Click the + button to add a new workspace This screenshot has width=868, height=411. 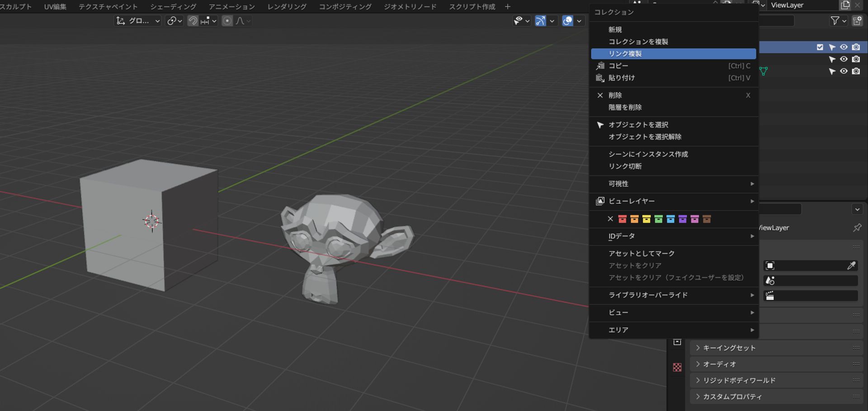[507, 6]
